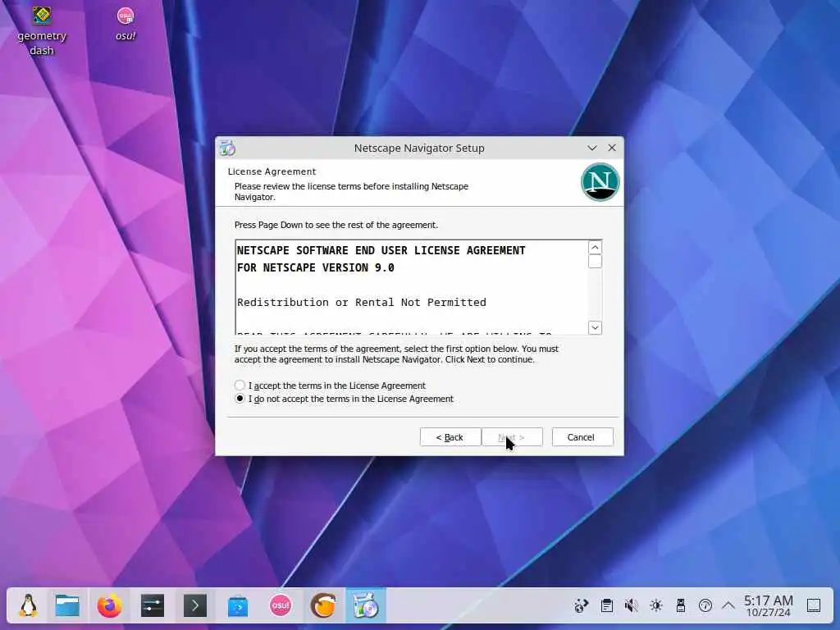Screen dimensions: 840x630
Task: Click the setup installer icon in the title bar
Action: point(228,148)
